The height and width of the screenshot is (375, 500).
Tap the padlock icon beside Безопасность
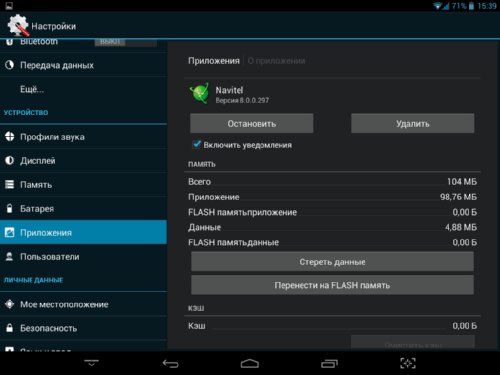click(x=9, y=328)
